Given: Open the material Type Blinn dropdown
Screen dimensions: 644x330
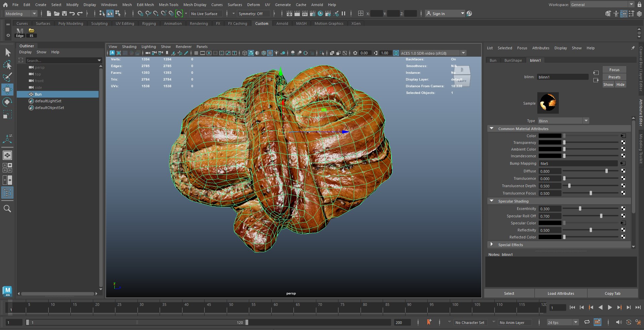Looking at the screenshot, I should tap(563, 121).
